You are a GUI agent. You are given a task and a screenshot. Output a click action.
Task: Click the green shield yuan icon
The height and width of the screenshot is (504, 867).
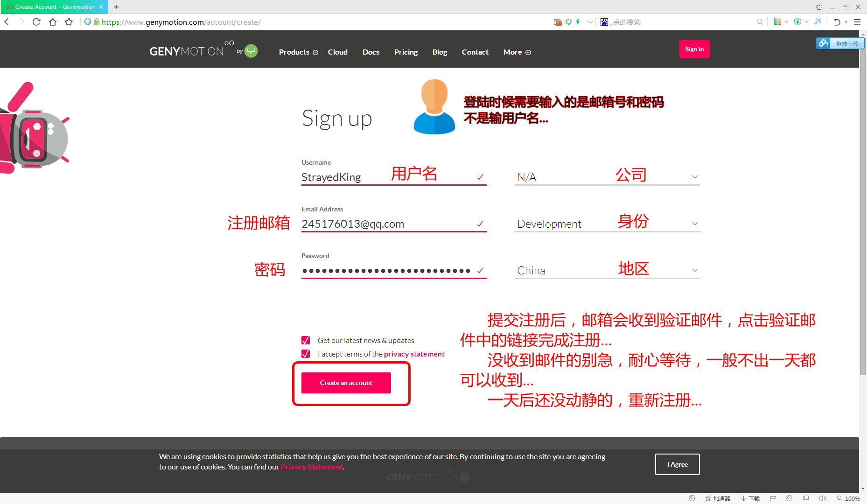coord(797,21)
